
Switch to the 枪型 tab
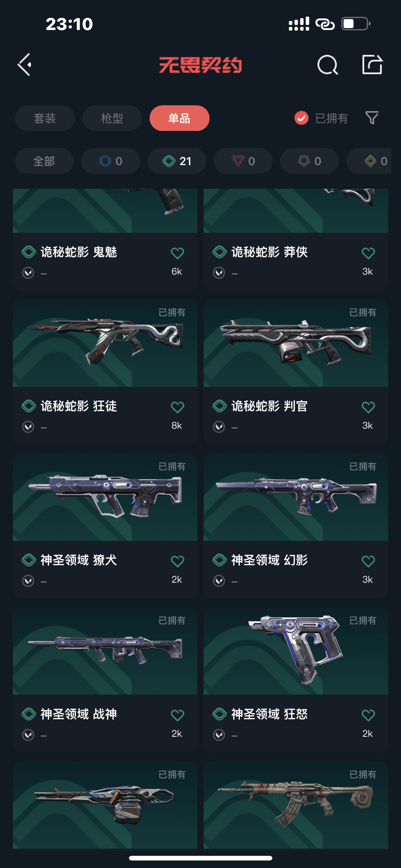(x=112, y=118)
